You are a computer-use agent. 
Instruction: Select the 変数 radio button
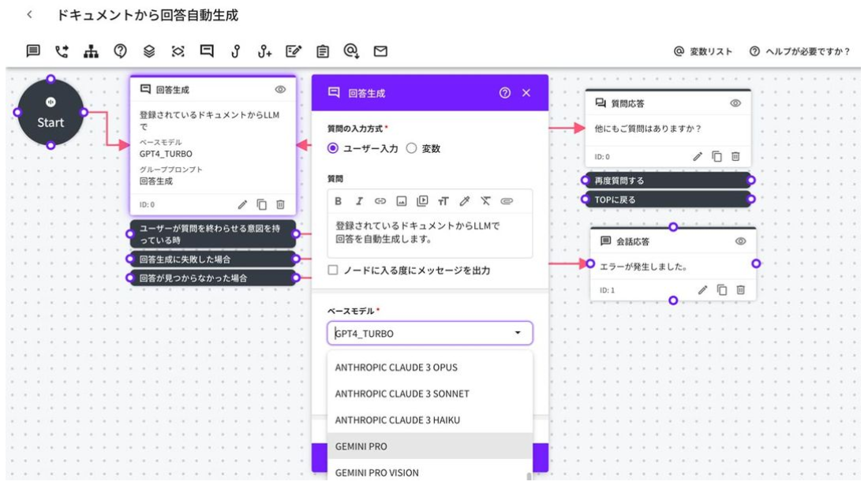[411, 148]
